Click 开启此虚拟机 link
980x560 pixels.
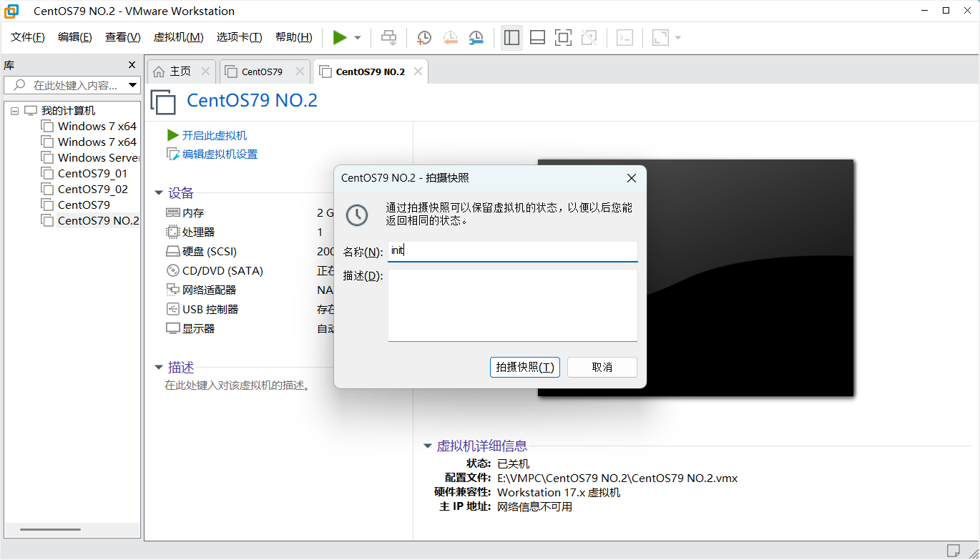click(x=215, y=135)
